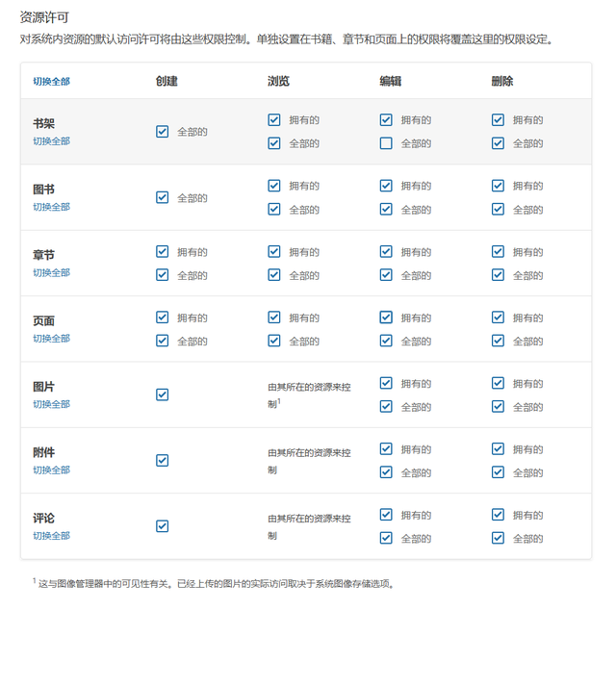Toggle 页面 删除 拥有的 checkbox
616x686 pixels.
(498, 318)
